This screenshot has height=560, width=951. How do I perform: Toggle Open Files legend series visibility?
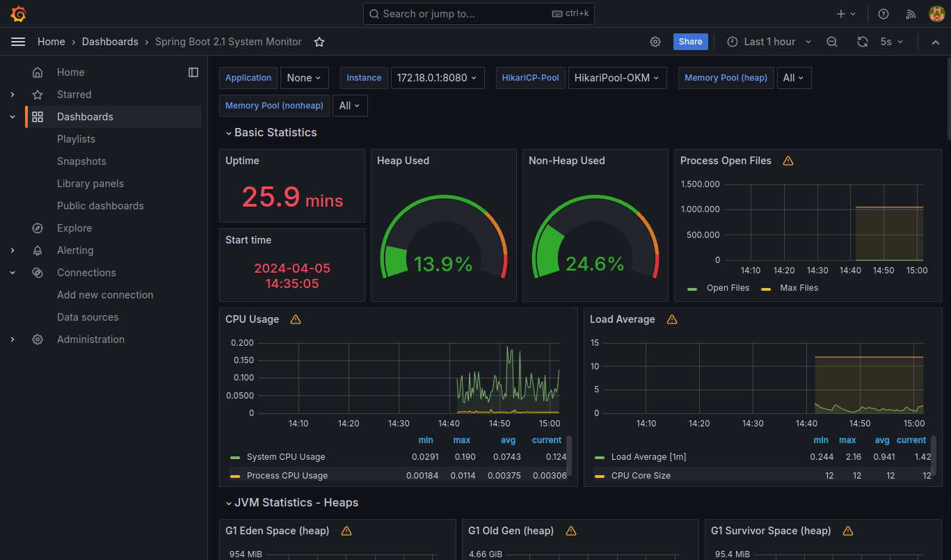click(x=728, y=288)
